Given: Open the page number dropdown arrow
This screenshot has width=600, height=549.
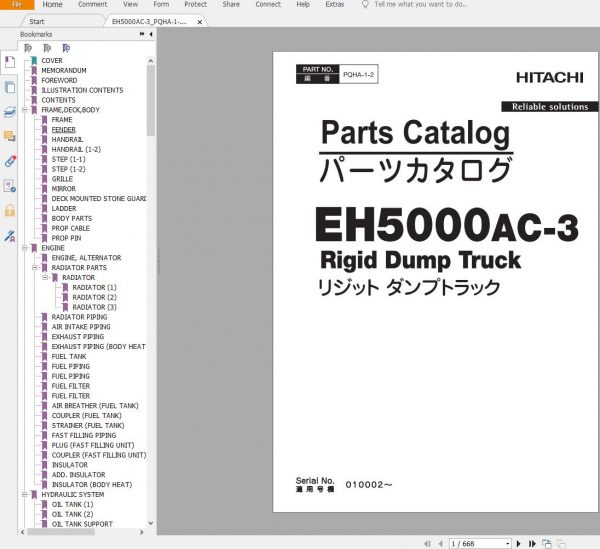Looking at the screenshot, I should 507,544.
